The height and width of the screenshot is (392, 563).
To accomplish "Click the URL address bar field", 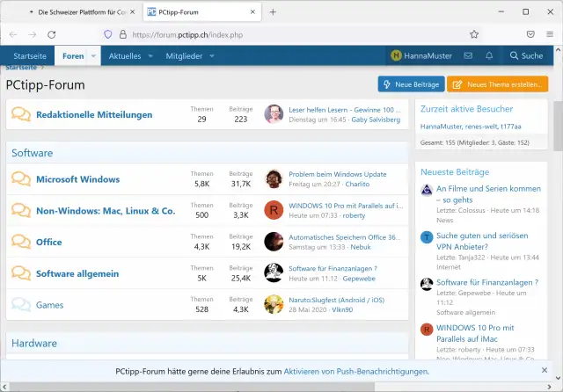I will pyautogui.click(x=290, y=34).
